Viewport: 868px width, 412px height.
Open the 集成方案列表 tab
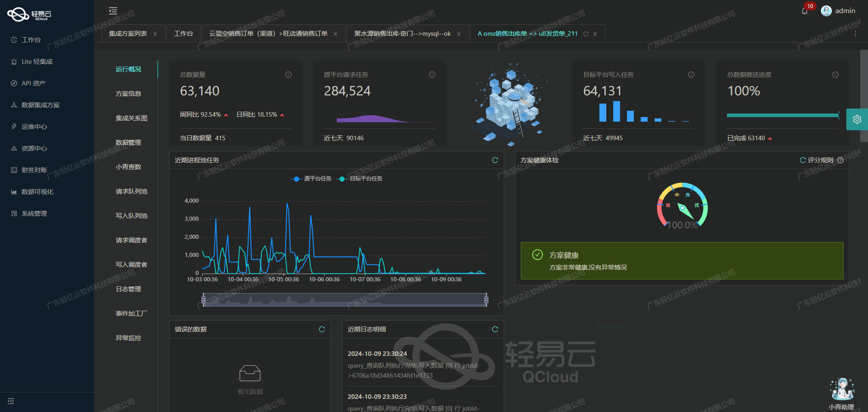128,34
